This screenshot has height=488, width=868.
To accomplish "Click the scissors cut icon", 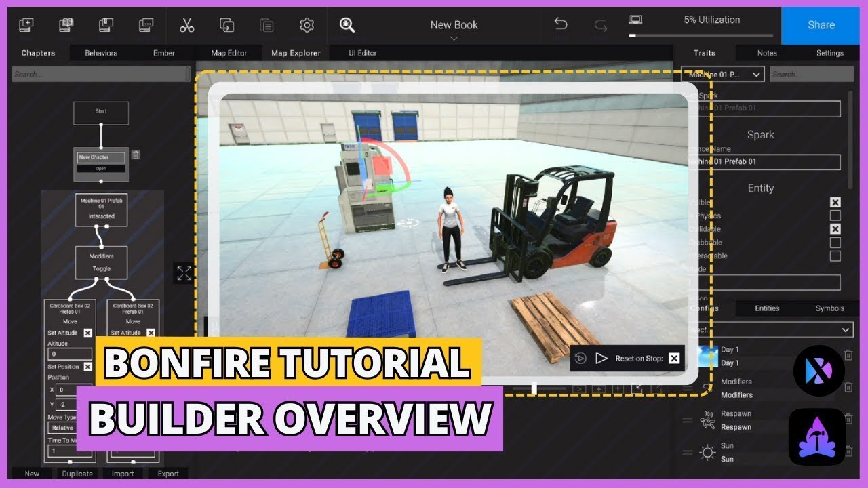I will tap(186, 25).
